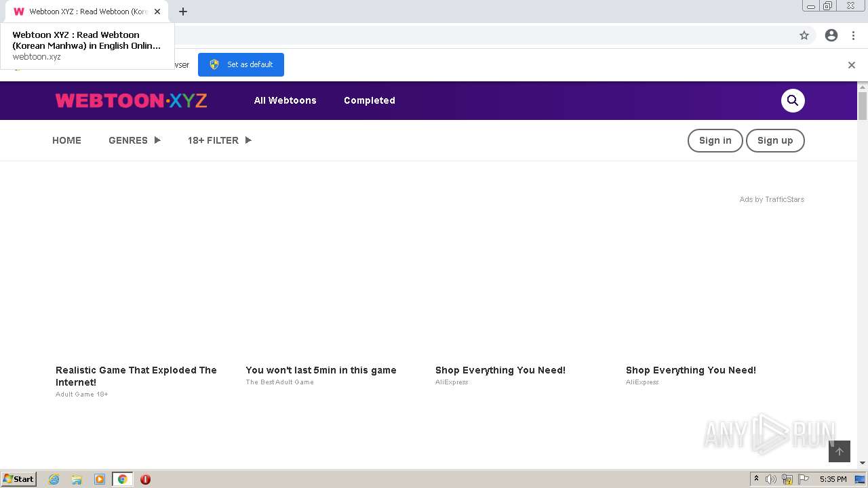The height and width of the screenshot is (488, 868).
Task: Click the Set as default button
Action: click(x=241, y=64)
